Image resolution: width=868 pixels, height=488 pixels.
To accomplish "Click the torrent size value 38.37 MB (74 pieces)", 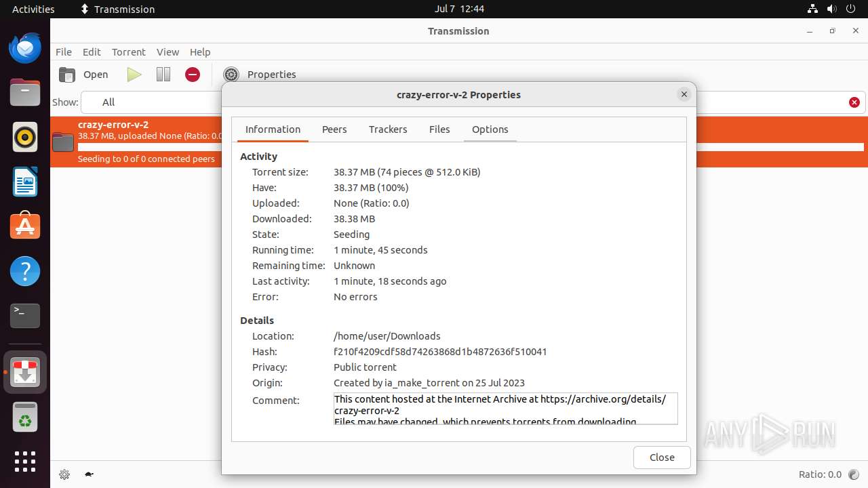I will coord(407,172).
